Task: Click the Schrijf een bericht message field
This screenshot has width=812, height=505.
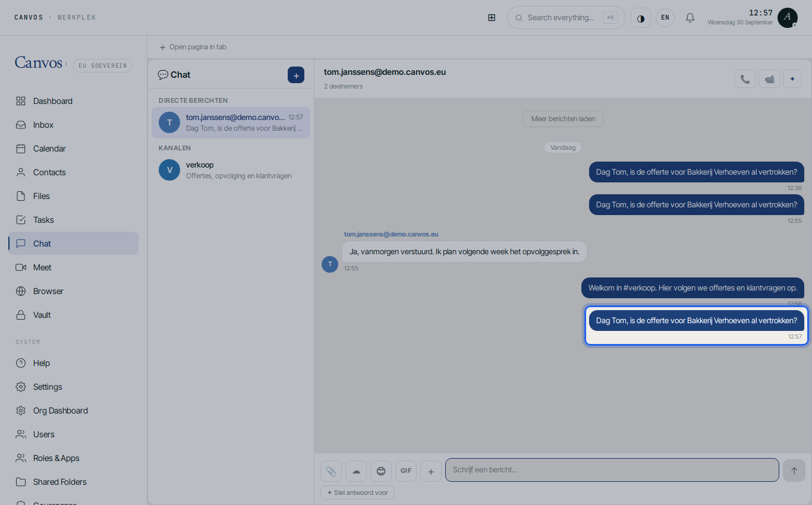Action: click(612, 470)
